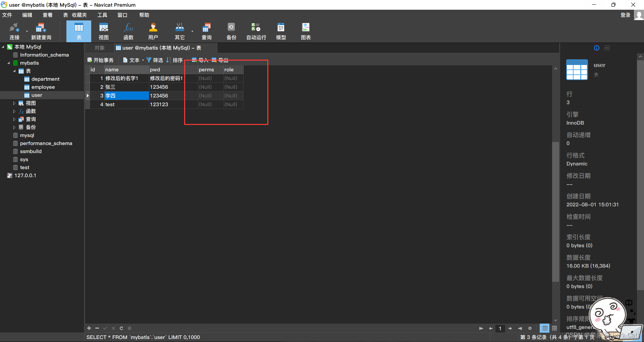Click 开始事务 begin transaction button

tap(100, 60)
